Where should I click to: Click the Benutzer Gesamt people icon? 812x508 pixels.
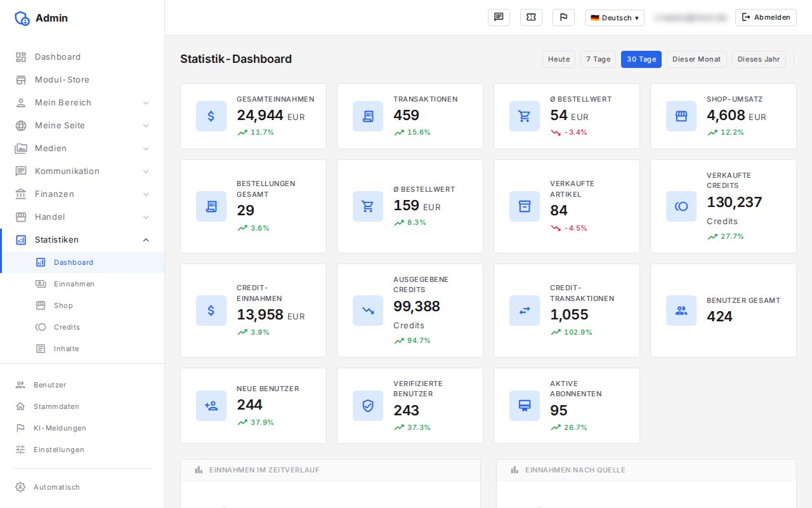(681, 311)
